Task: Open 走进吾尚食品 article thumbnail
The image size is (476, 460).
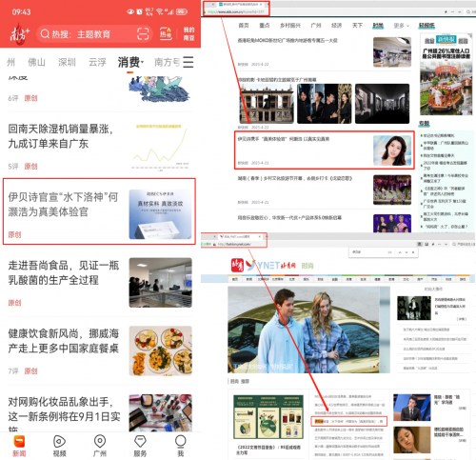Action: tap(161, 283)
